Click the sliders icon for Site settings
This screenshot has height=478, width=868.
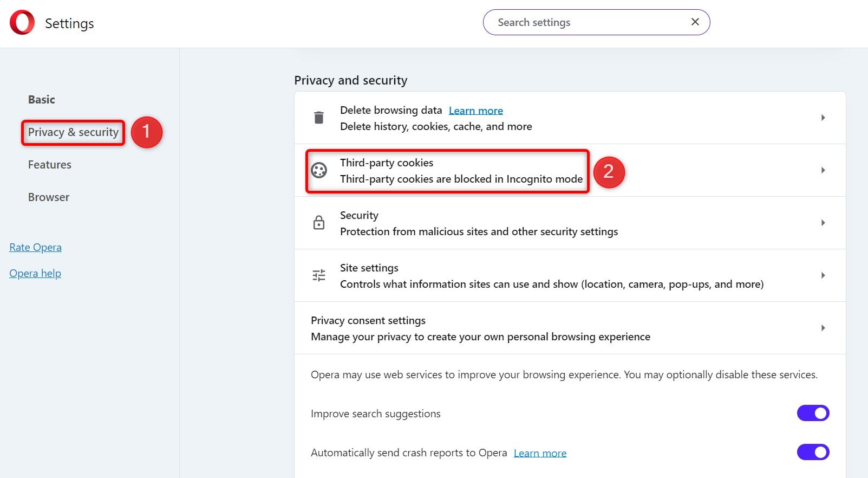click(319, 275)
